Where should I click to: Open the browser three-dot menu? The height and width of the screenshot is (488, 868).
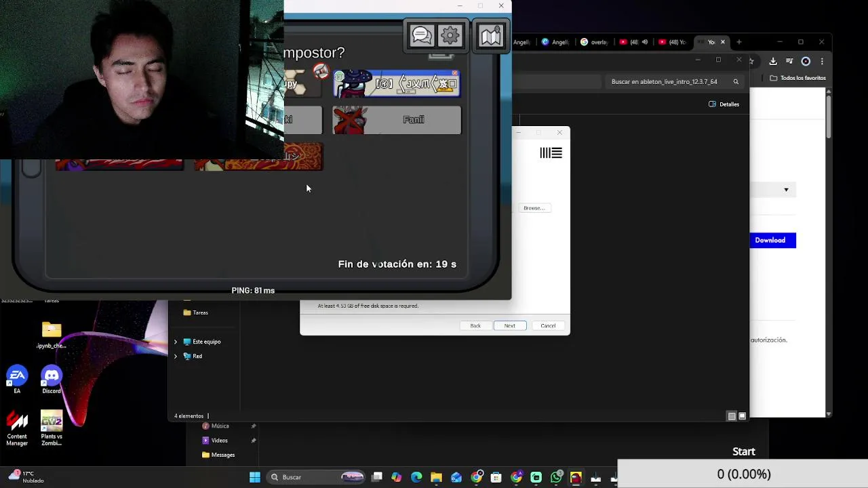(x=822, y=62)
